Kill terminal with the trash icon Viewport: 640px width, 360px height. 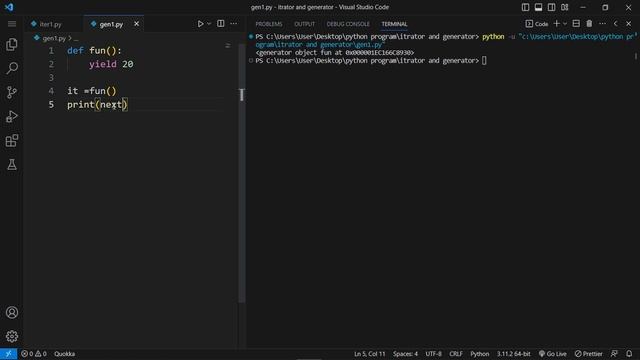[589, 24]
